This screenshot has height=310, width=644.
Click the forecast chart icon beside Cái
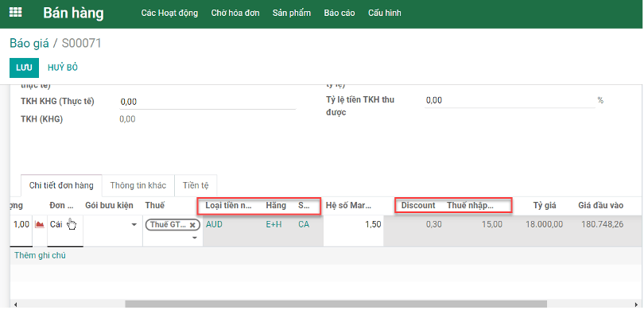(40, 224)
